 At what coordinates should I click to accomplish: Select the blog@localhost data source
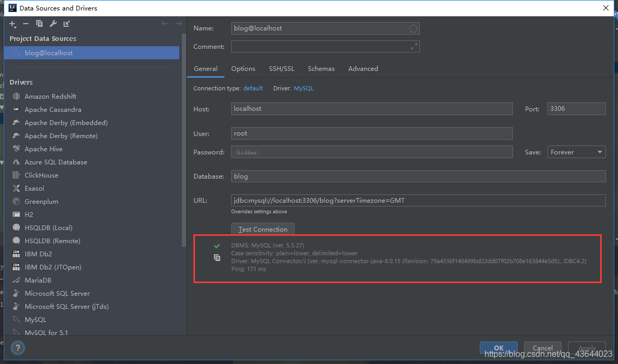(91, 53)
